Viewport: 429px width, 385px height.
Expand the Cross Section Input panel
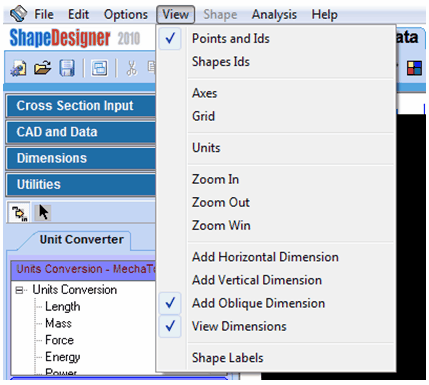pyautogui.click(x=81, y=106)
